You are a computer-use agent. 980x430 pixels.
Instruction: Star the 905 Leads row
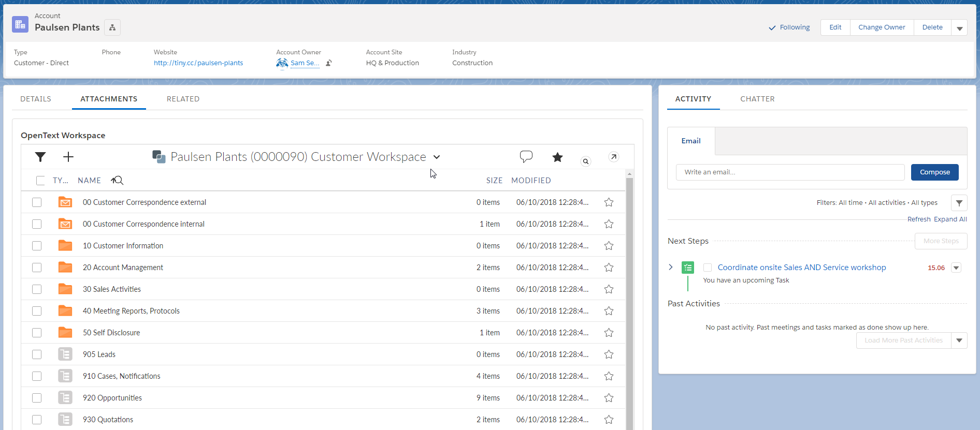[x=609, y=354]
